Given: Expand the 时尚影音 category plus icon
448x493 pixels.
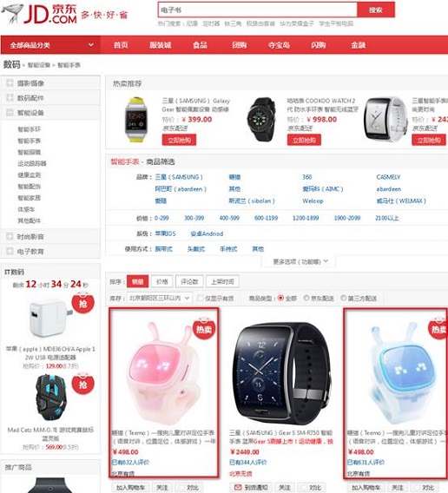Looking at the screenshot, I should [10, 236].
